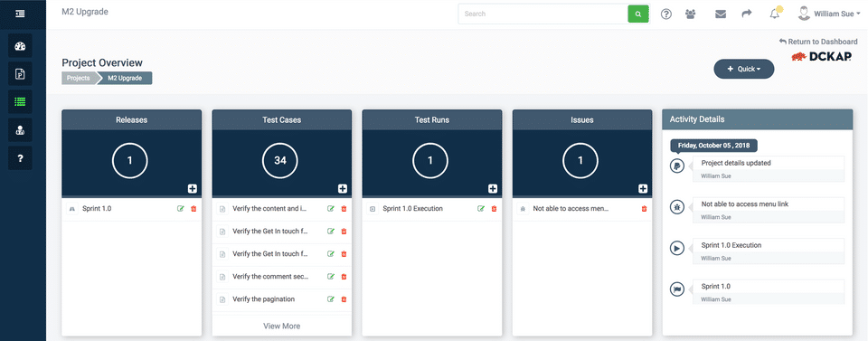Screen dimensions: 868x341
Task: Open 'Not able to access men...' issue
Action: coord(571,209)
